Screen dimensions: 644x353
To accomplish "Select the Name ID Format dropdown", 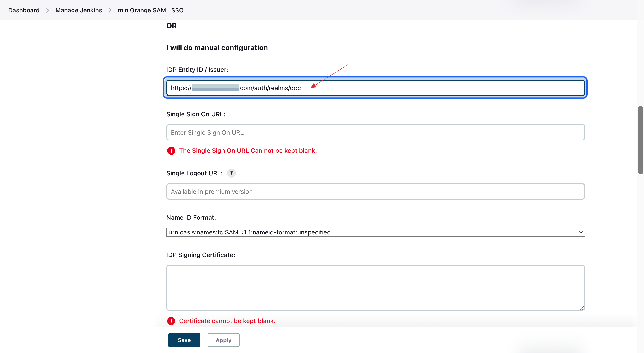I will click(x=375, y=232).
